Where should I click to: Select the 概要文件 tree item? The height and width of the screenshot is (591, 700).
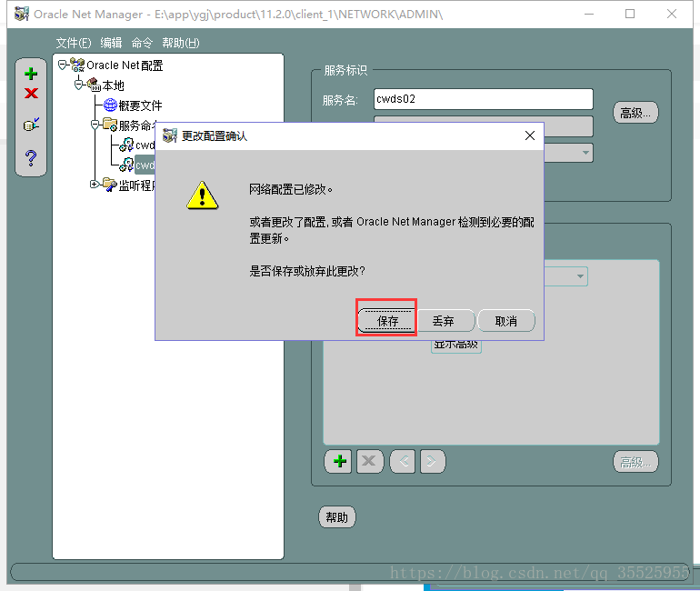pos(140,105)
